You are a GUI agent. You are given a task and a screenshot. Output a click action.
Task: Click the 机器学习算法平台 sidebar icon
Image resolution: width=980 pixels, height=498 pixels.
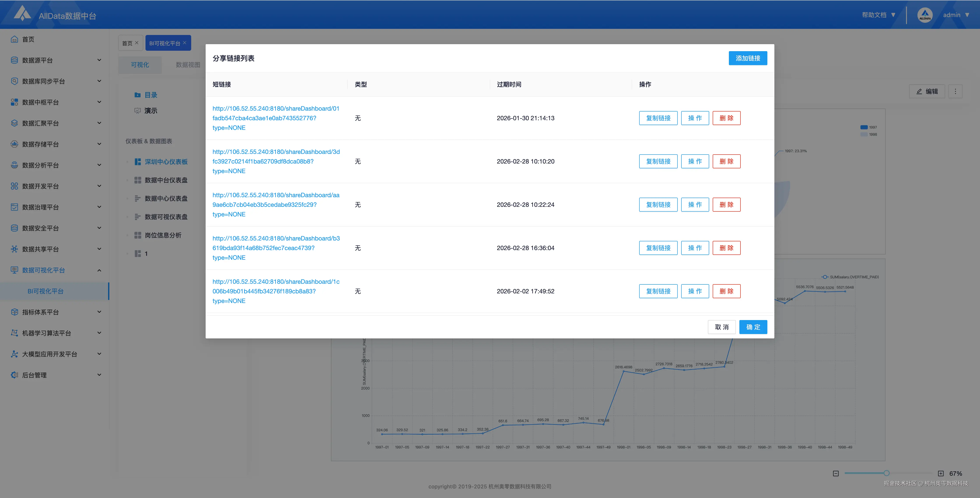click(14, 333)
